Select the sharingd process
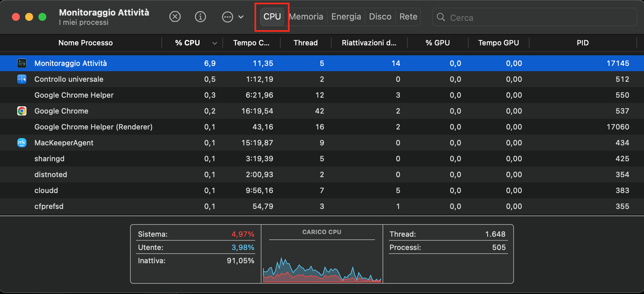This screenshot has width=644, height=294. [49, 159]
